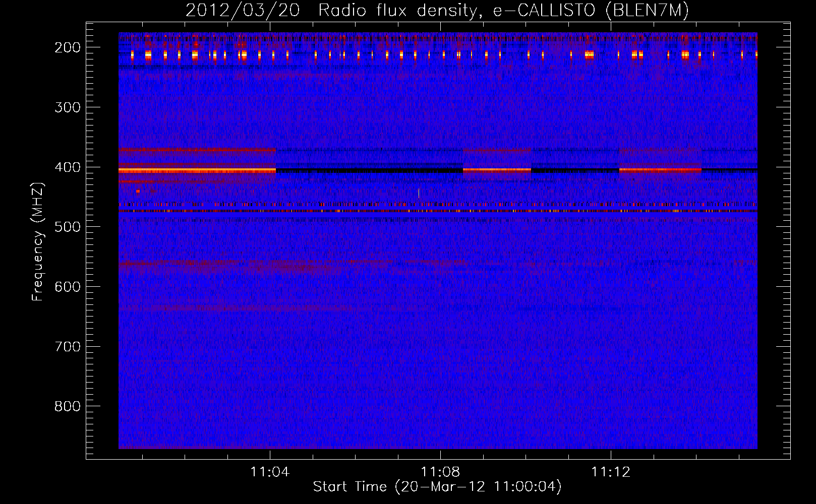Click the 11:12 time tick label
The width and height of the screenshot is (816, 504).
(611, 472)
